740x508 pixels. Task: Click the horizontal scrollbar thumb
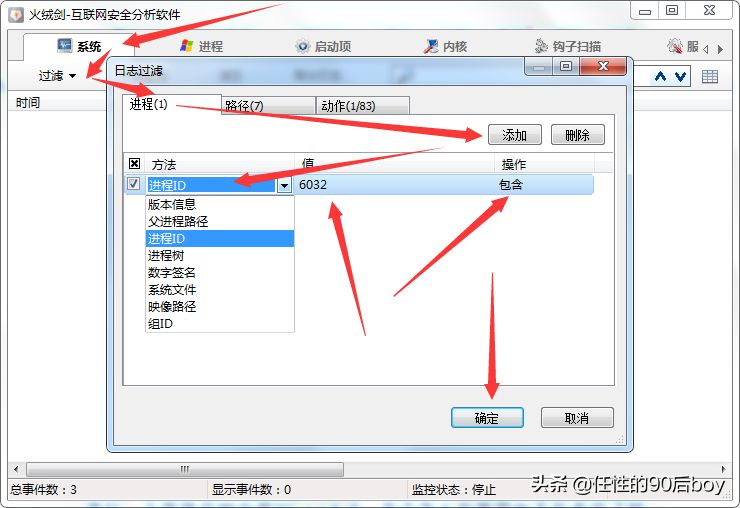click(185, 469)
